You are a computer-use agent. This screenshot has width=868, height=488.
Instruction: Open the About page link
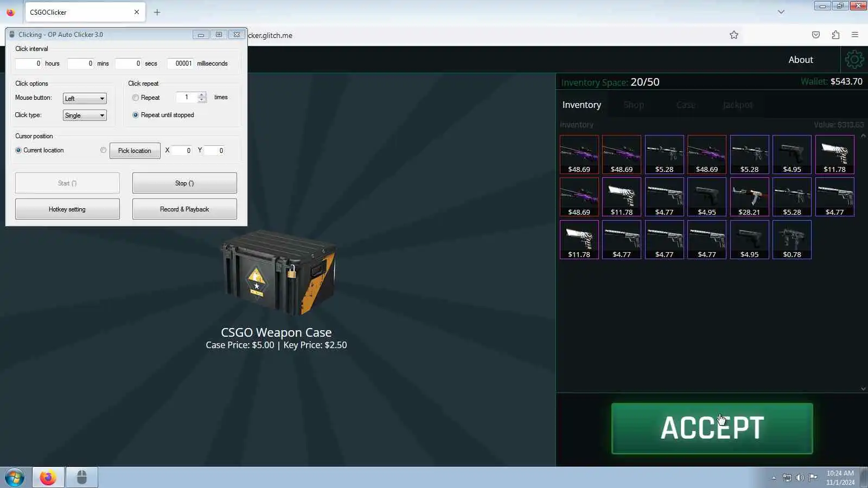click(x=801, y=60)
